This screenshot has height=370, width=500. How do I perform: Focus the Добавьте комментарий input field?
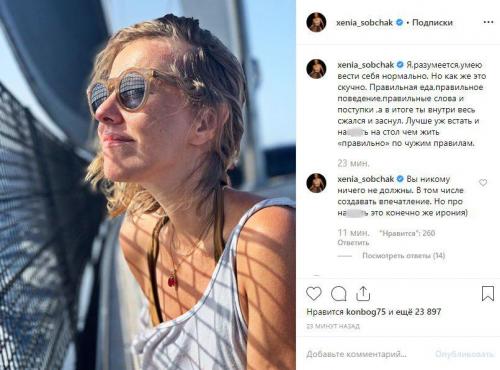356,354
